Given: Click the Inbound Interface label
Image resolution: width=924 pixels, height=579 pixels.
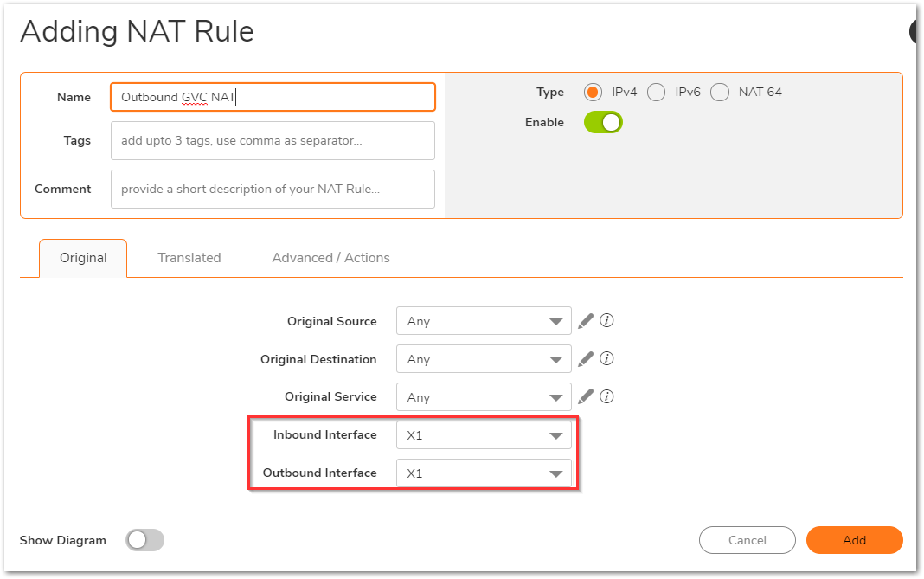Looking at the screenshot, I should pyautogui.click(x=325, y=435).
